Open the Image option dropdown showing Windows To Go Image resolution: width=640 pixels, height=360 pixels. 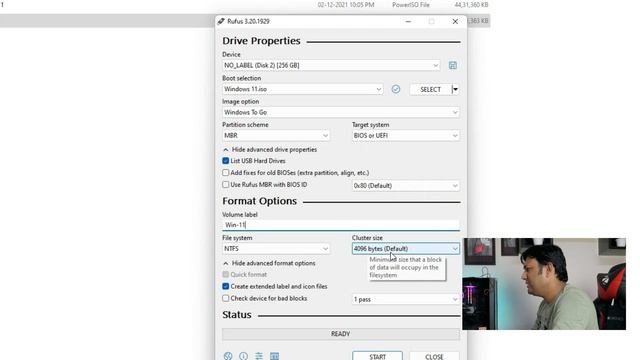pos(341,112)
